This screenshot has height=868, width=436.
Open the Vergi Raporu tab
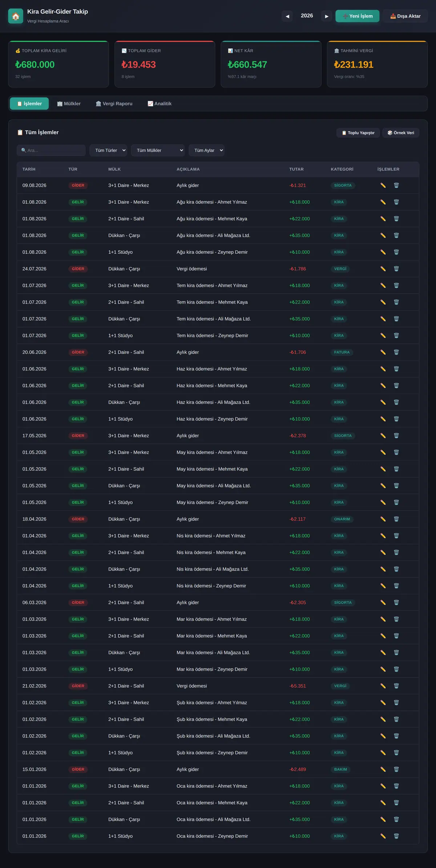[114, 104]
